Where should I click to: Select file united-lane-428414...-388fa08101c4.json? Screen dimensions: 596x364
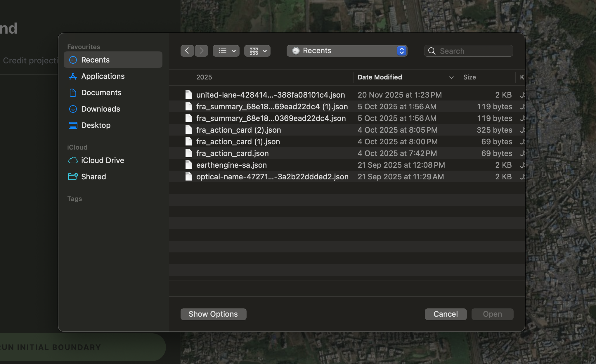(x=347, y=95)
